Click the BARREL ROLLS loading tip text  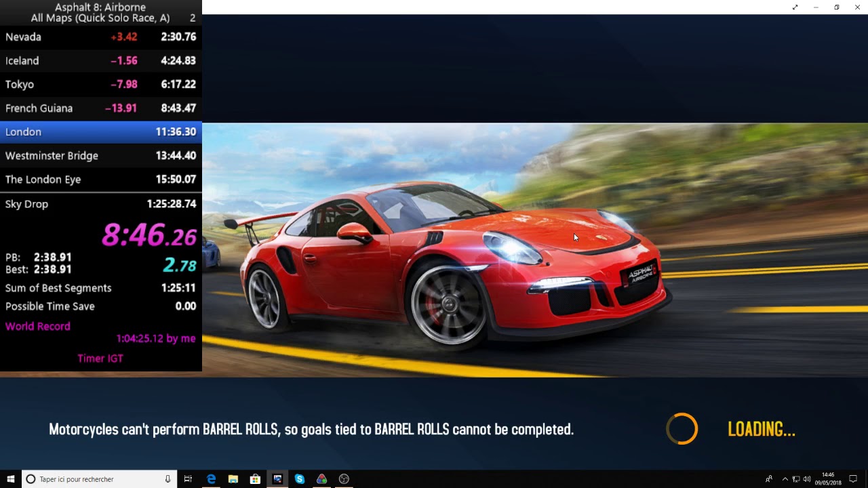311,429
